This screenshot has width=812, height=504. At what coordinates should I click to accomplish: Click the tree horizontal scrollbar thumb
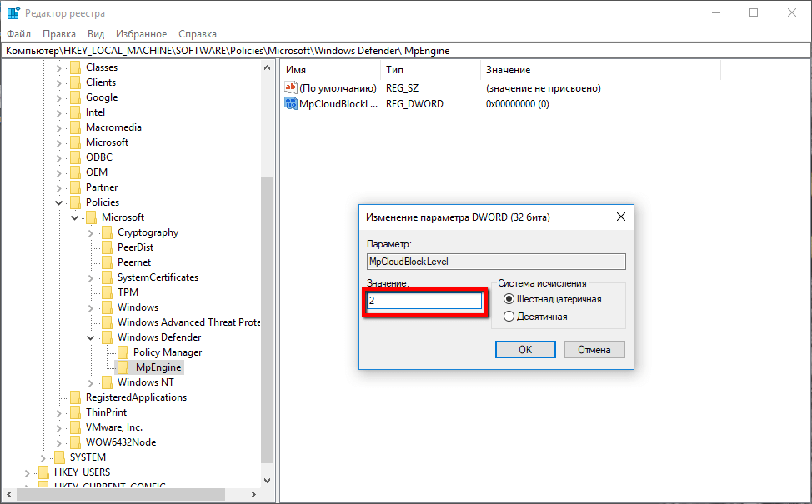click(x=121, y=494)
